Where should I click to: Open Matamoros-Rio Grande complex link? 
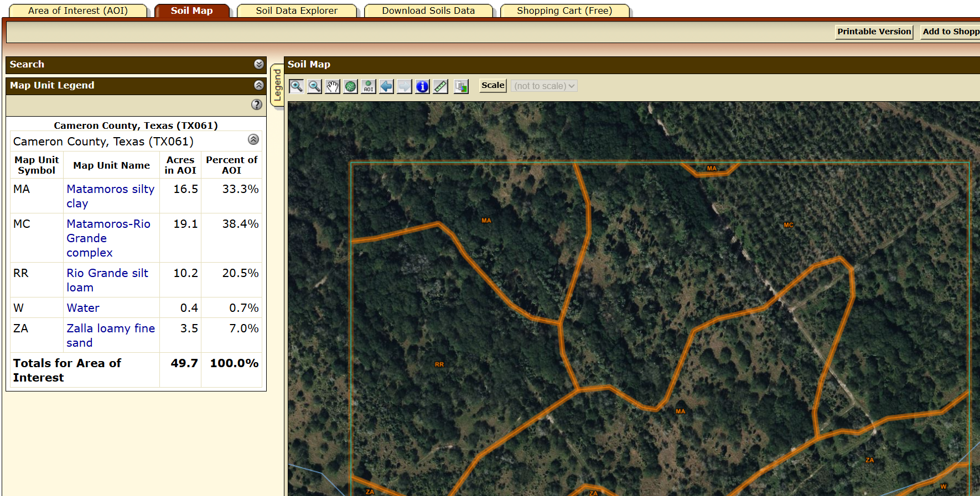(108, 238)
